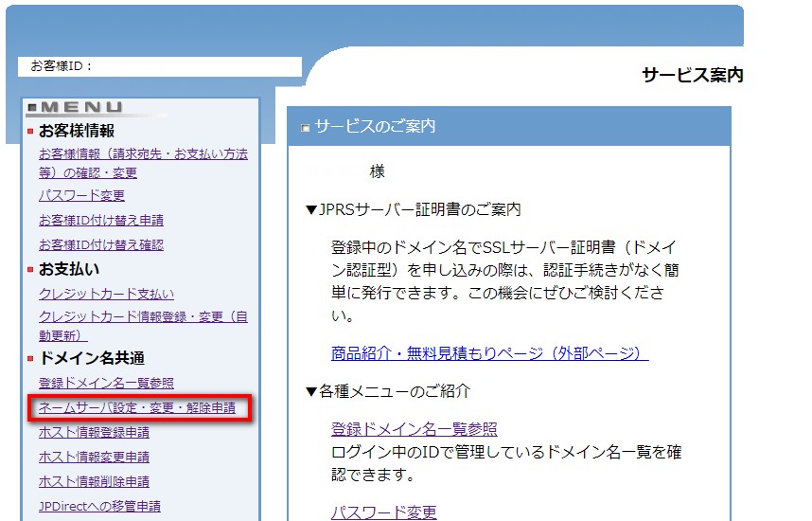Click the お客様情報 menu heading
This screenshot has width=812, height=521.
pos(77,131)
